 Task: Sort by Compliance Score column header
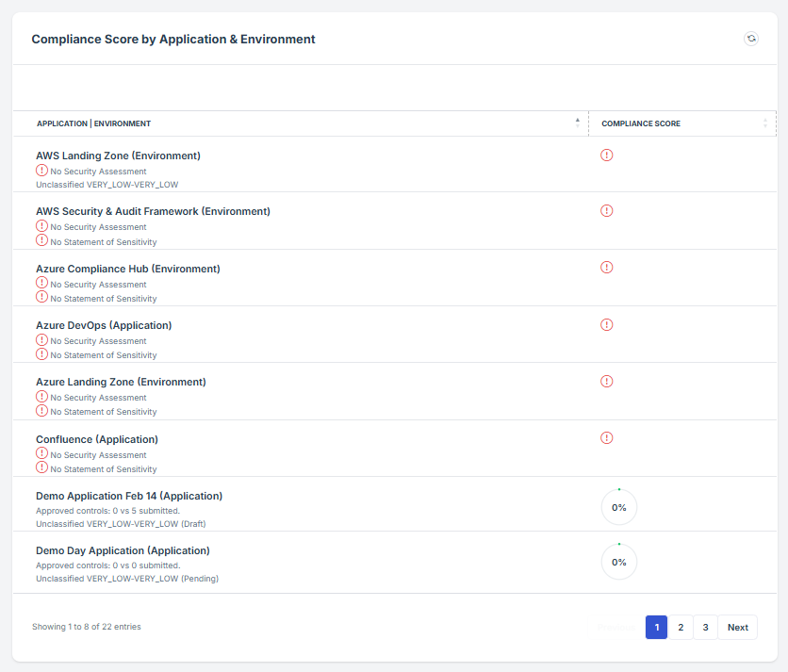coord(641,123)
